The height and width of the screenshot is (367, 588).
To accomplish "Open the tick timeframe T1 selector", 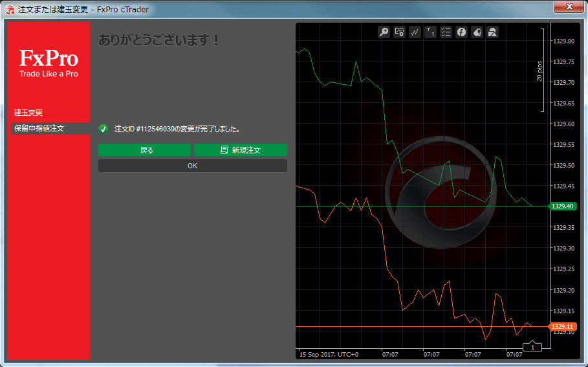I will click(431, 32).
